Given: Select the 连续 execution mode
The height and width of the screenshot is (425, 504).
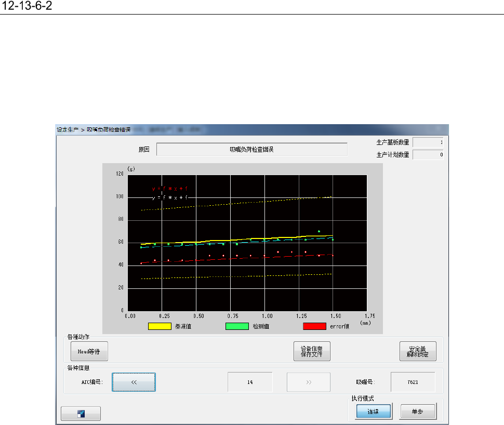Looking at the screenshot, I should (x=374, y=411).
